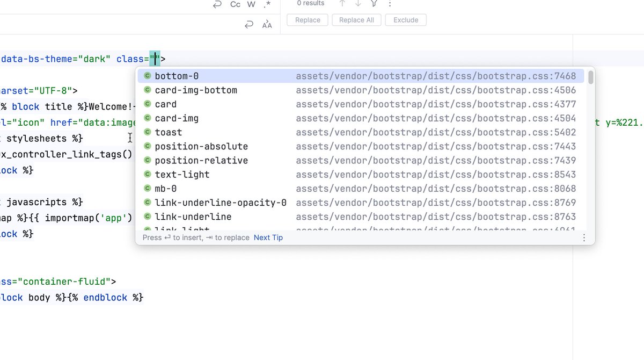Click bootstrap.css:7468 source path
Screen dimensions: 644x360
436,76
